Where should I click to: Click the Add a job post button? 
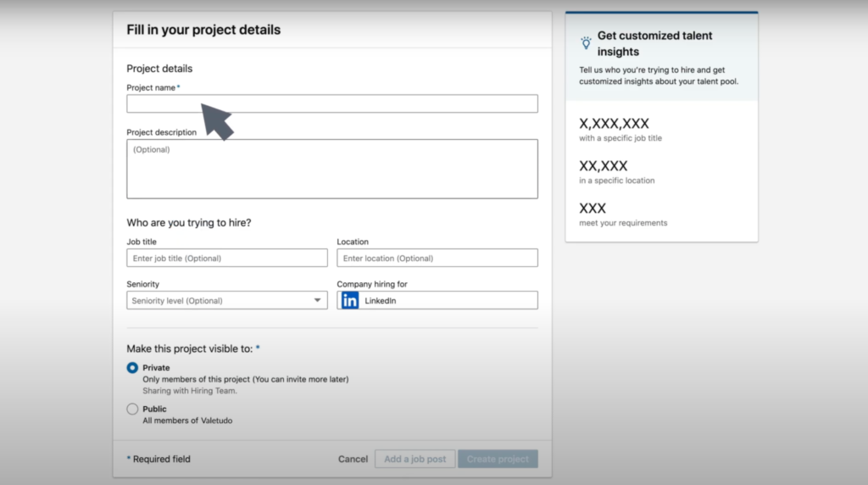click(415, 459)
